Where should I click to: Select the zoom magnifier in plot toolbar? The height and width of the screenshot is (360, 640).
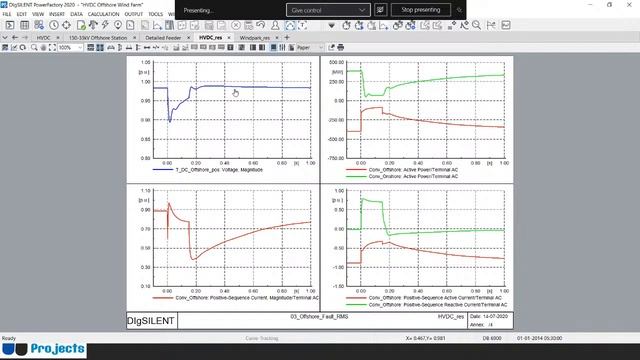click(34, 47)
